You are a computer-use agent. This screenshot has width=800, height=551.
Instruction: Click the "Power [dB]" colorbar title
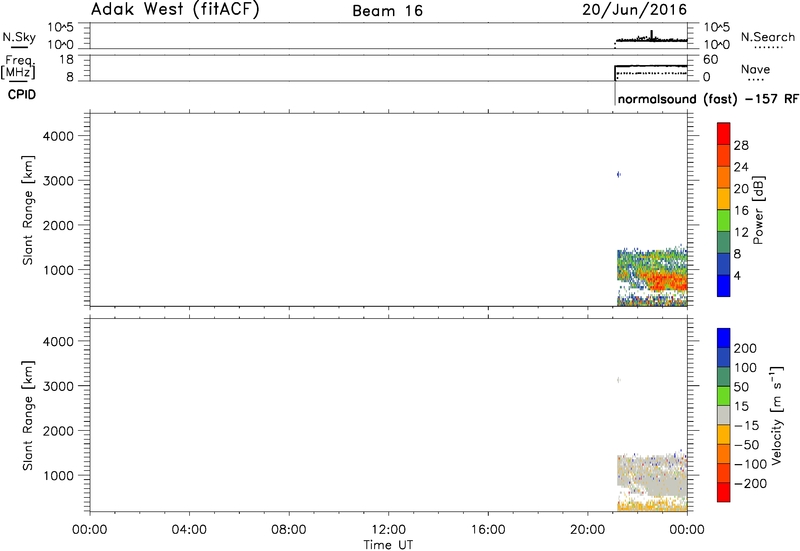758,210
